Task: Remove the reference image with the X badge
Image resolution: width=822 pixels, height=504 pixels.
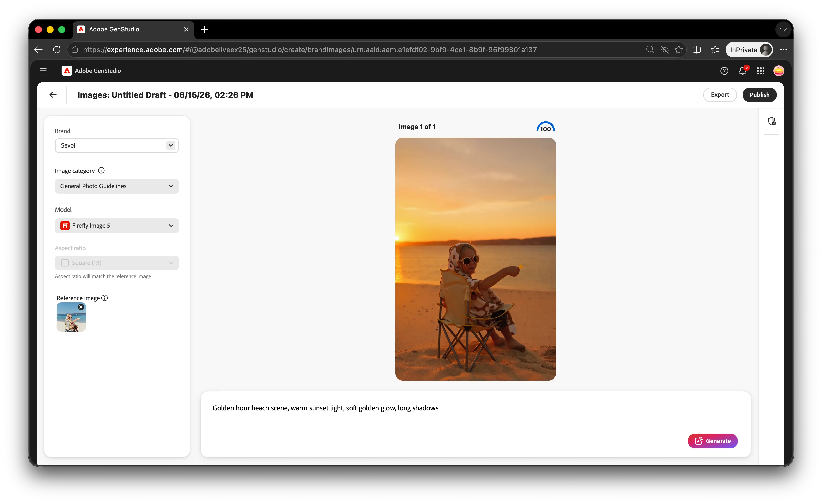Action: (81, 307)
